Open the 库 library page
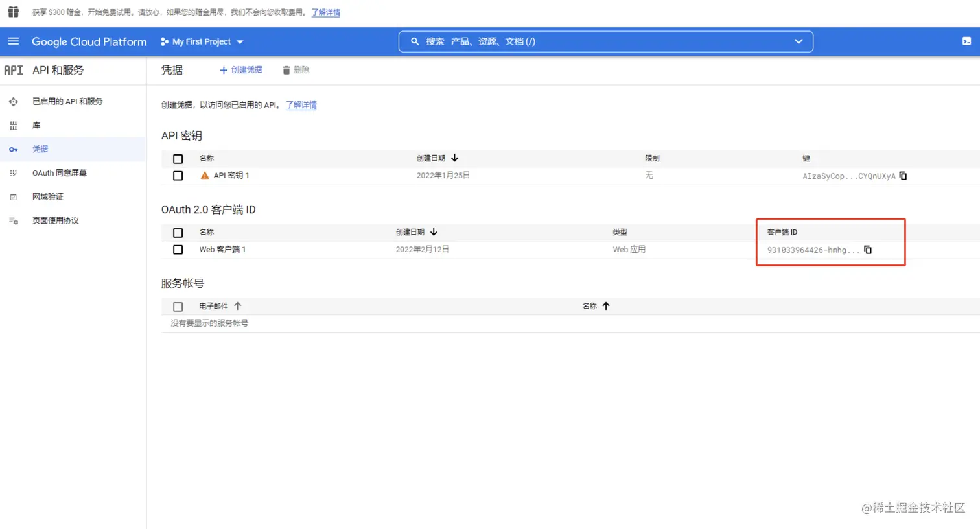Viewport: 980px width, 529px height. click(x=36, y=126)
